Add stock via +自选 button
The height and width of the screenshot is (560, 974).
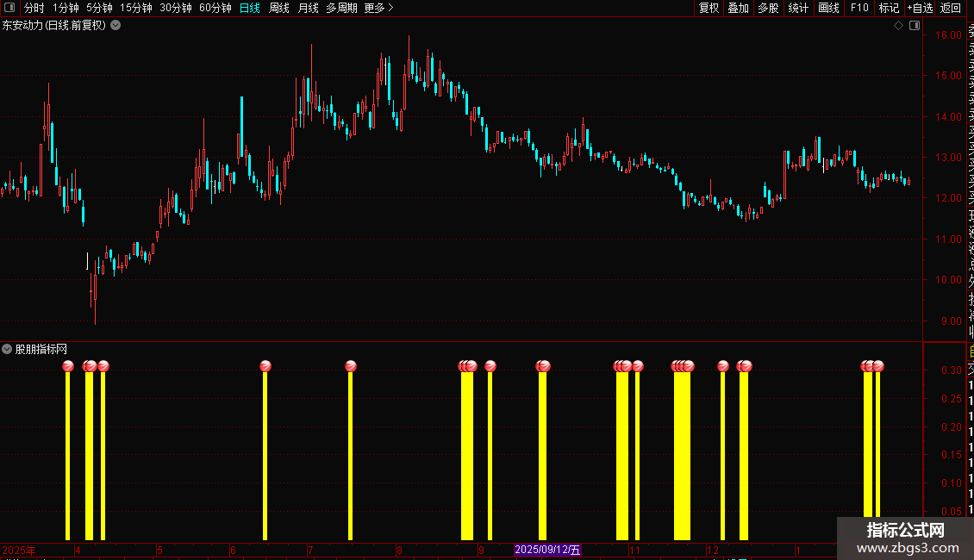click(920, 8)
